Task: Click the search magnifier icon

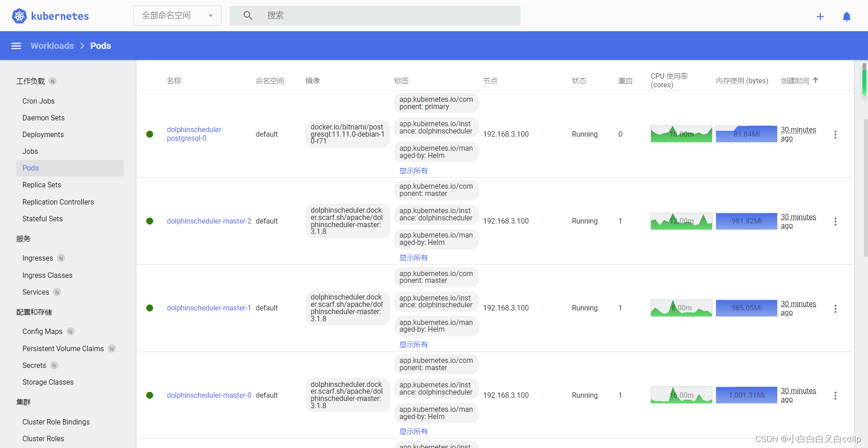Action: point(248,15)
